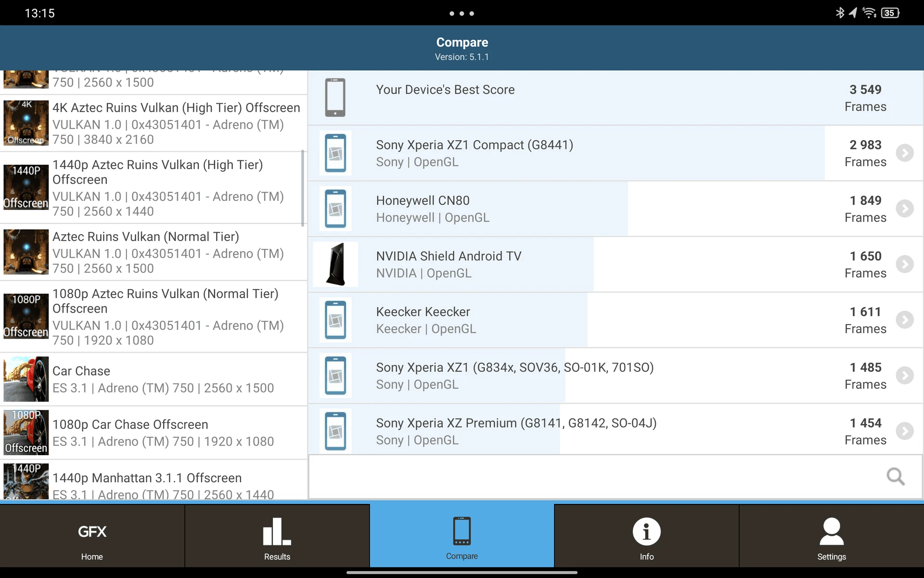Click the Aztec Ruins Normal Tier thumbnail

coord(26,252)
